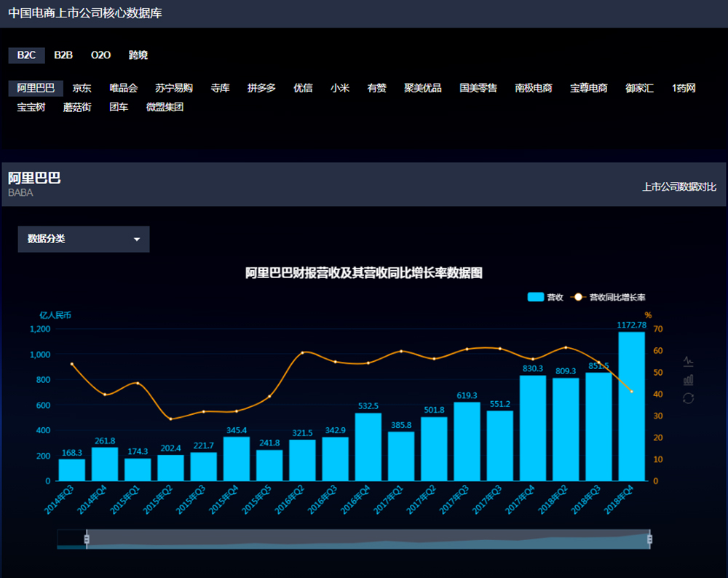Choose 宝宝树 company
The height and width of the screenshot is (578, 728).
(31, 107)
